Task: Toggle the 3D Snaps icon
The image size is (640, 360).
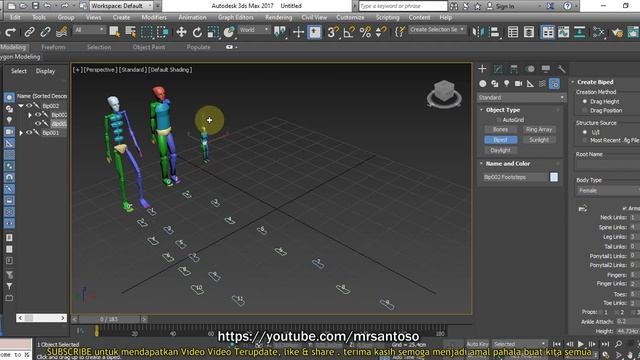Action: point(333,32)
